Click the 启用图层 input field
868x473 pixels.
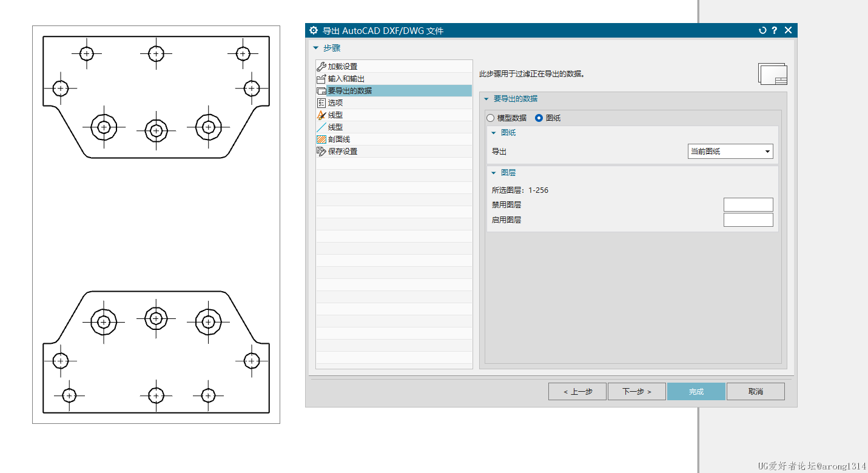(749, 220)
